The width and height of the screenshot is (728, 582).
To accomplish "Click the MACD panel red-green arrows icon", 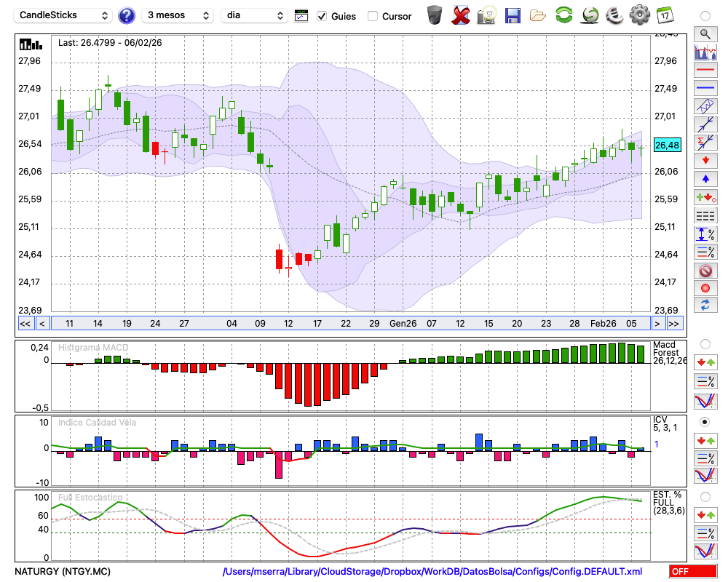I will (705, 362).
